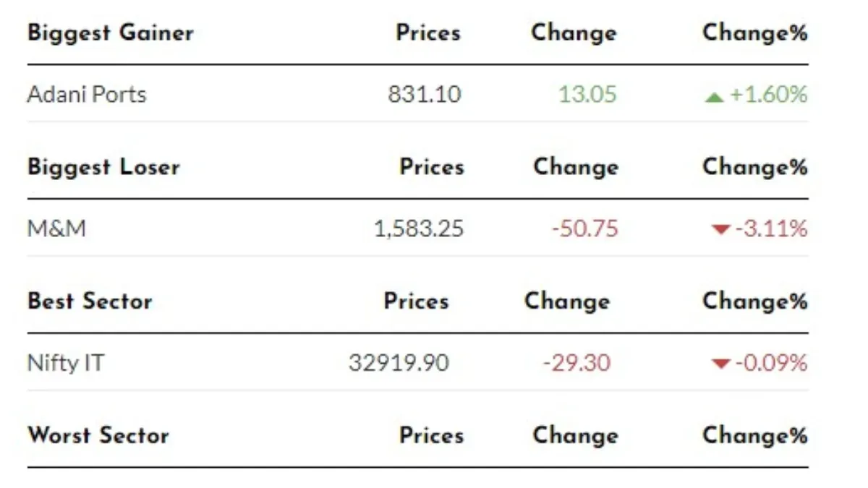
Task: Click the Adani Ports price 831.10
Action: (x=425, y=94)
